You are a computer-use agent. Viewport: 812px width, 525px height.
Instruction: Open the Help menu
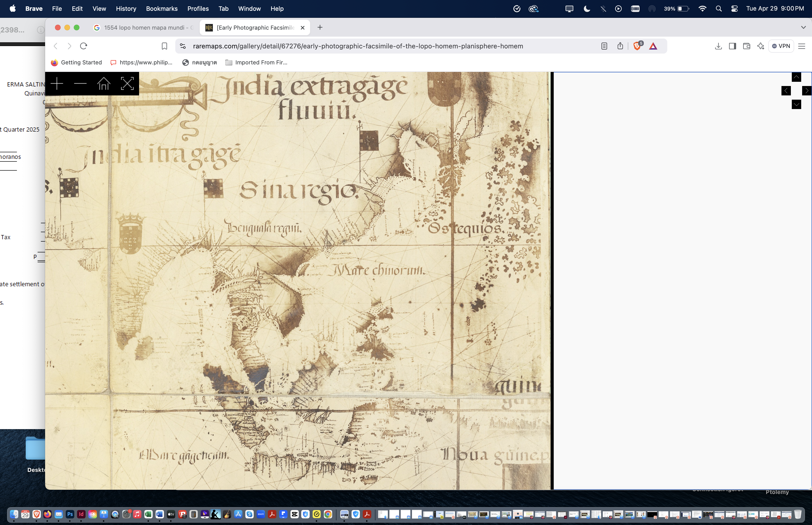point(277,8)
